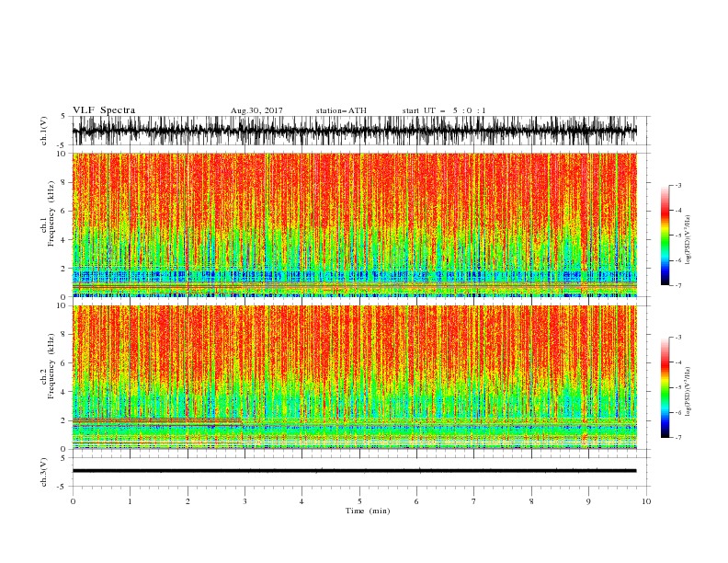Click the 'ch.3(V)' waveform axis label
This screenshot has width=728, height=563.
(x=44, y=472)
